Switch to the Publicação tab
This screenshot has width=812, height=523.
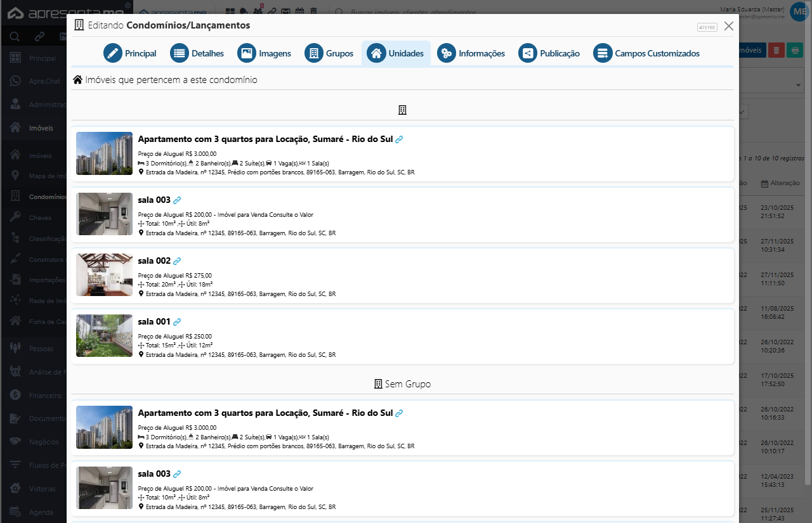[x=549, y=53]
